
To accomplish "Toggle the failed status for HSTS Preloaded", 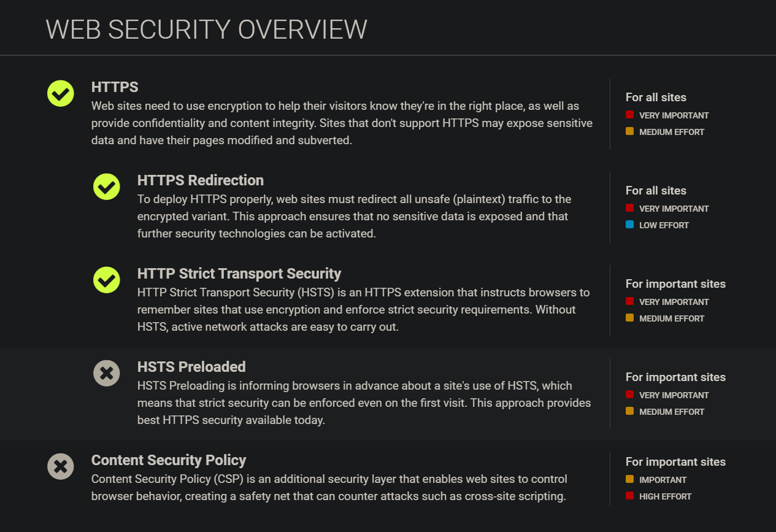I will (x=106, y=373).
